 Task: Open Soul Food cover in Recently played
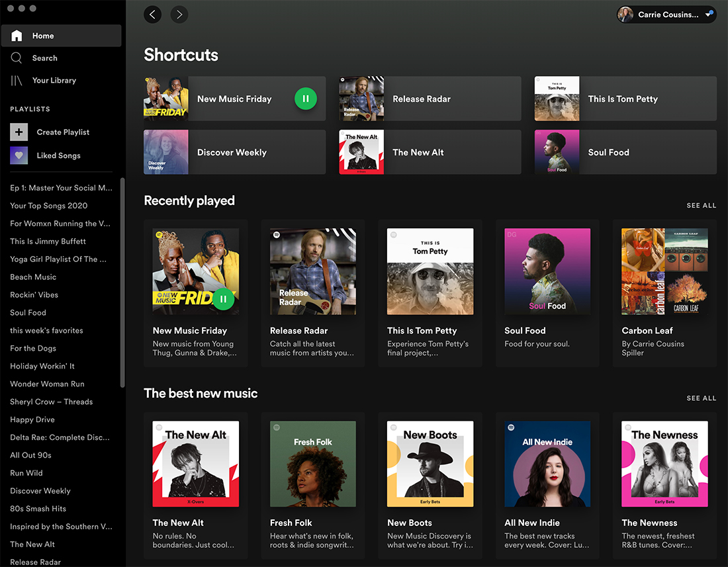(547, 271)
